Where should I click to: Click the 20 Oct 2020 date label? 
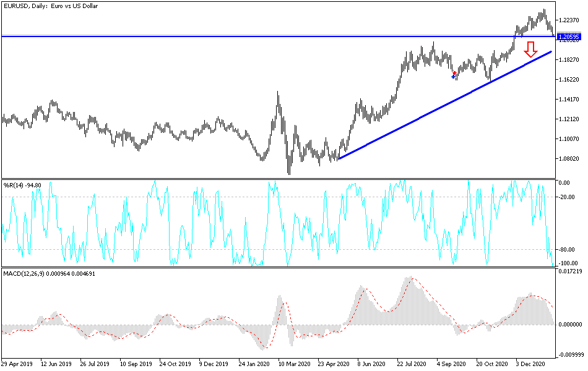coord(491,364)
